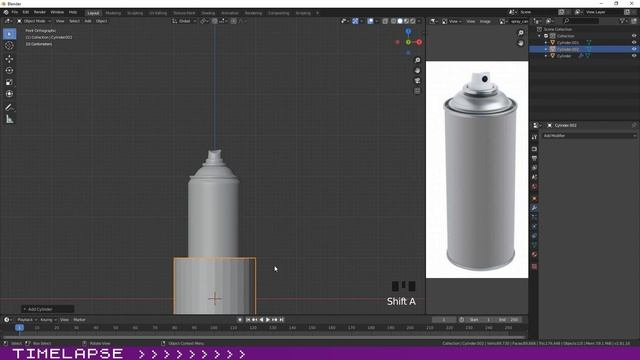Open the timeline Keying dropdown
This screenshot has height=360, width=640.
tap(48, 320)
